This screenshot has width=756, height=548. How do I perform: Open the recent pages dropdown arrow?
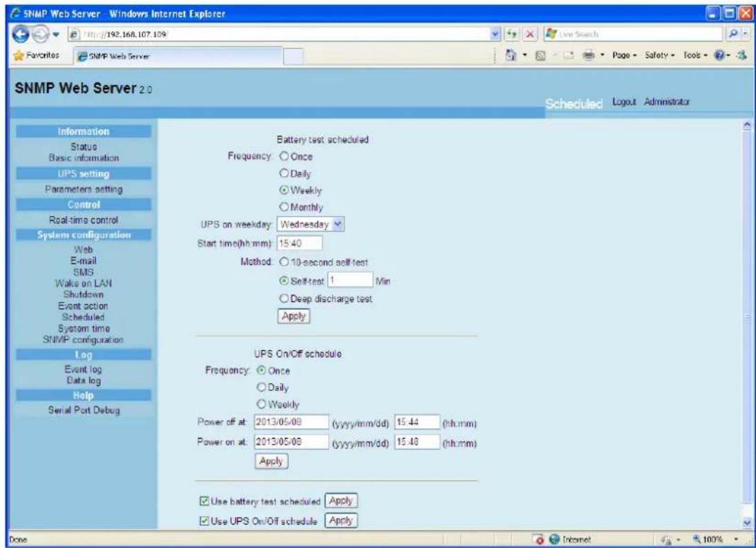[x=55, y=35]
